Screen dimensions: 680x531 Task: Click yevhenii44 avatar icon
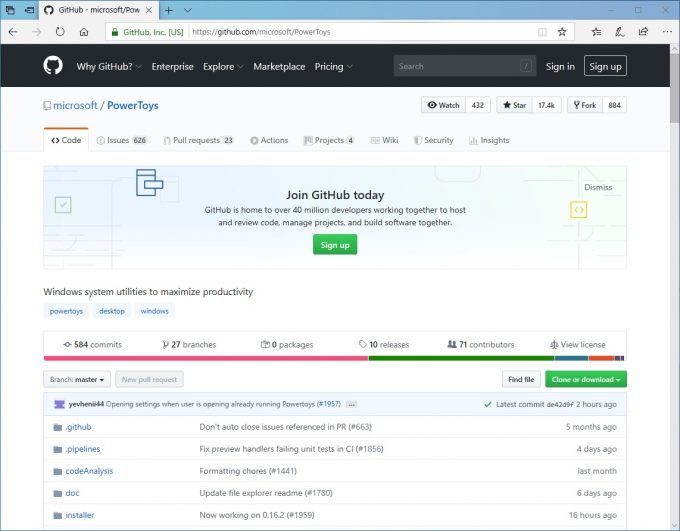point(59,404)
